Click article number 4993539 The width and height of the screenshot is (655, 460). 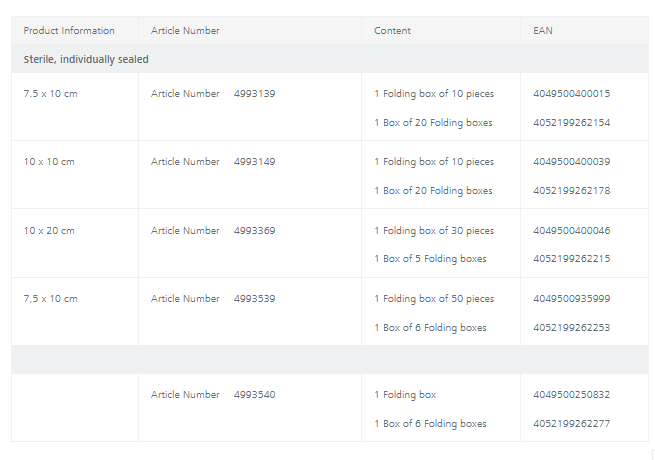coord(254,299)
